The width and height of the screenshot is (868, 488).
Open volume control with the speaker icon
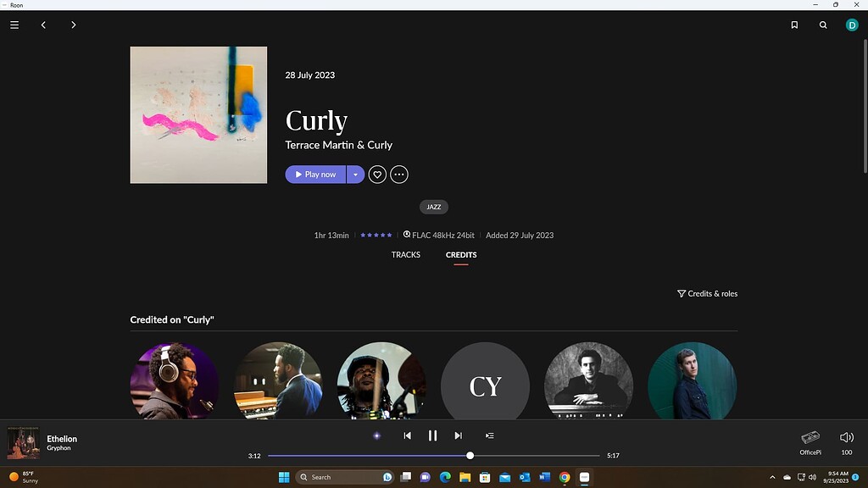(x=846, y=437)
